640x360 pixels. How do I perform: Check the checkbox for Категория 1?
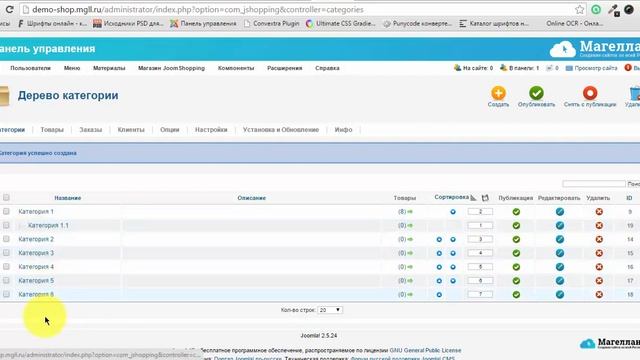[x=6, y=211]
